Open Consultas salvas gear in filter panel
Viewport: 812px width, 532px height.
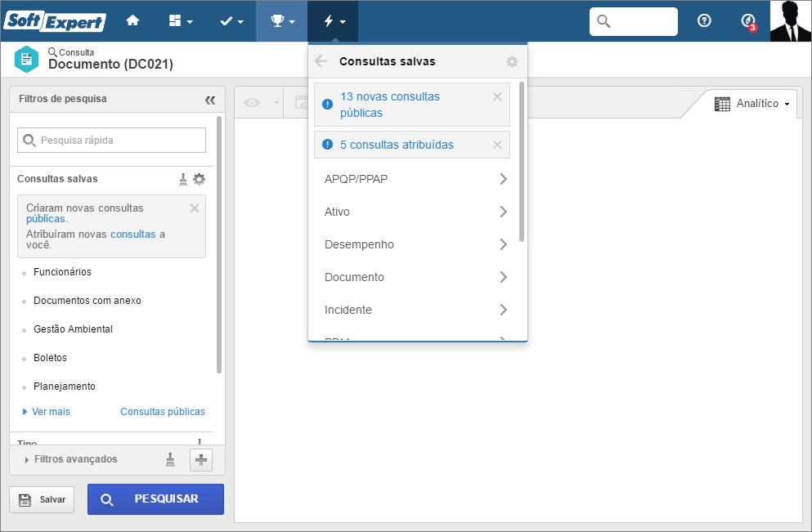point(200,179)
